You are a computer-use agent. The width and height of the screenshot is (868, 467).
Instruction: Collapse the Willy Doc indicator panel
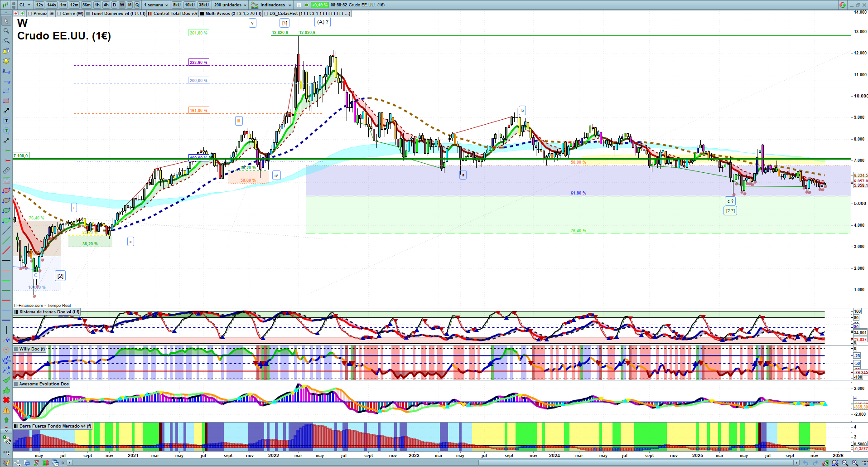[16, 349]
